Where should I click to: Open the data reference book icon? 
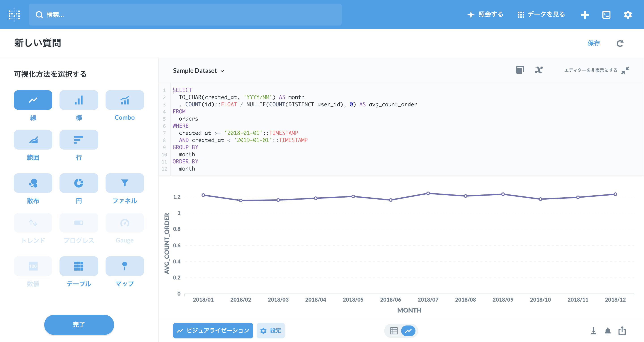click(520, 70)
